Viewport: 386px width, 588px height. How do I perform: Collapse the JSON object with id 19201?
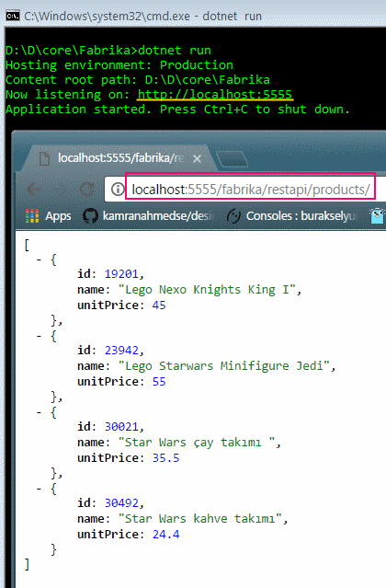[39, 259]
